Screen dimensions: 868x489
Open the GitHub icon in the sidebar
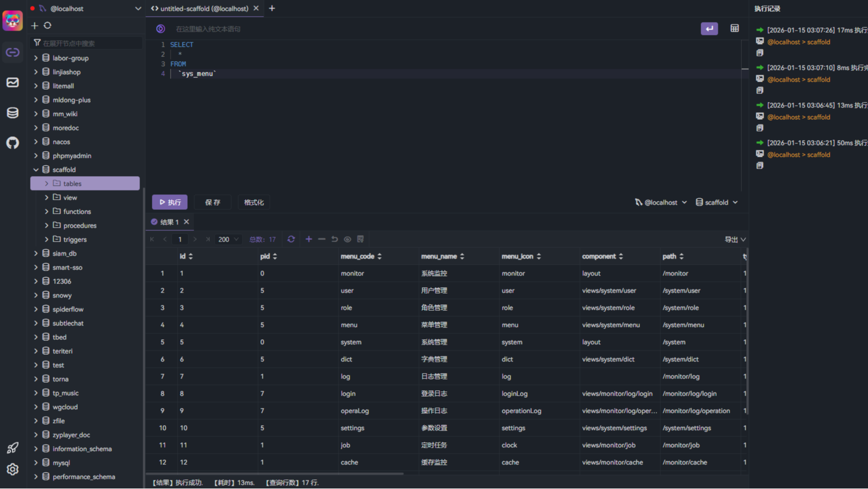[12, 143]
